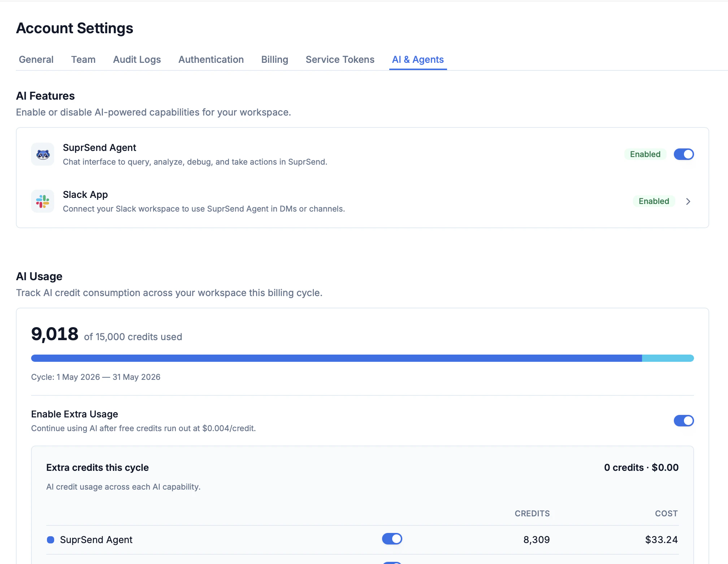Select the AI & Agents tab
This screenshot has height=564, width=728.
click(x=418, y=60)
